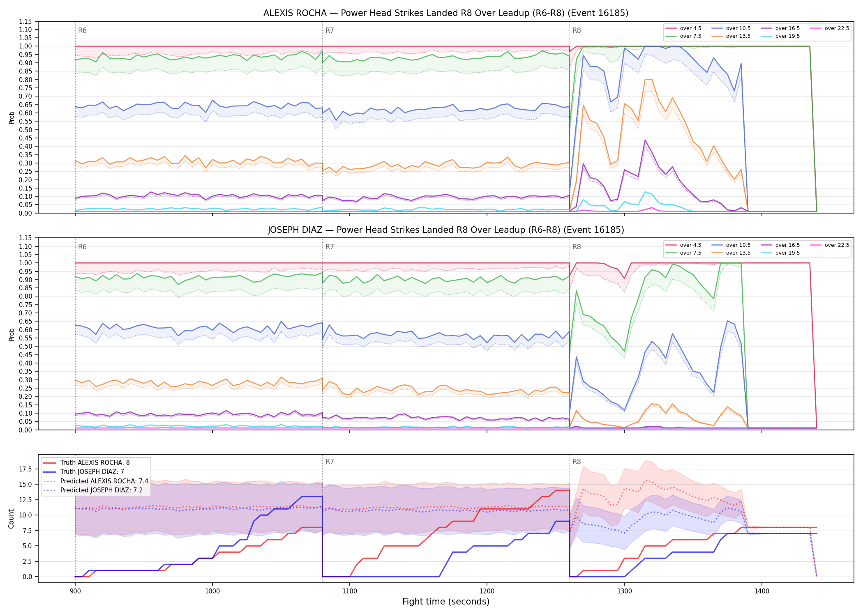This screenshot has width=863, height=616.
Task: Click the 1100 x-axis tick label
Action: pyautogui.click(x=349, y=591)
